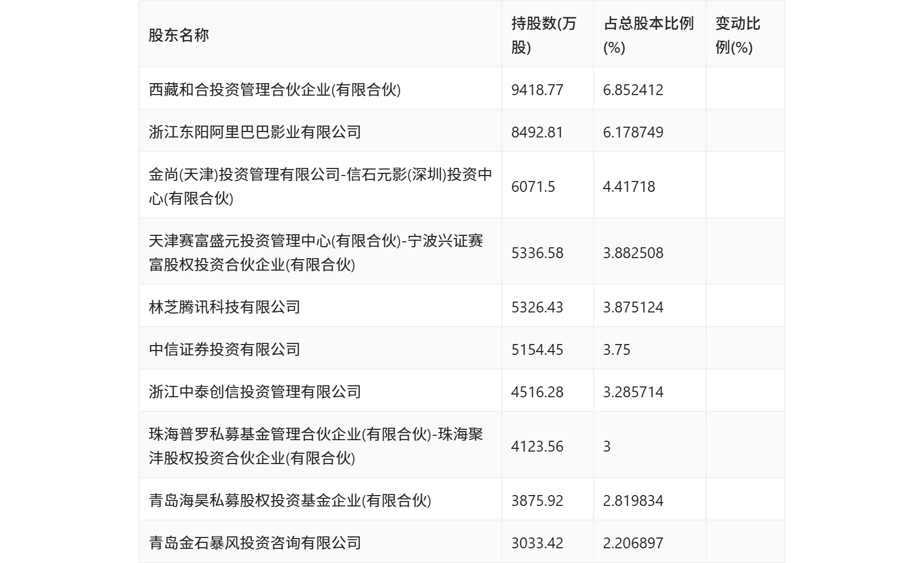Click the 占总股本比例(%) column header
This screenshot has width=924, height=563.
click(648, 35)
